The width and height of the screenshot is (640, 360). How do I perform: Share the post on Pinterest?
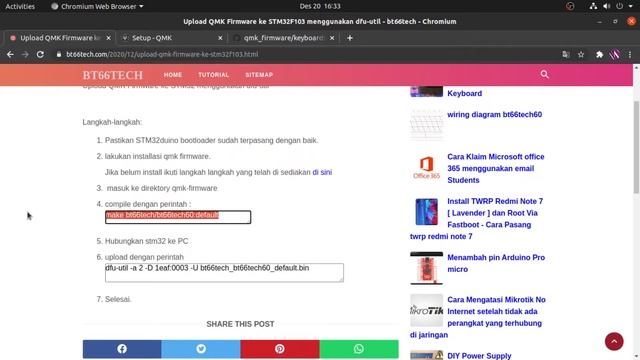point(280,349)
